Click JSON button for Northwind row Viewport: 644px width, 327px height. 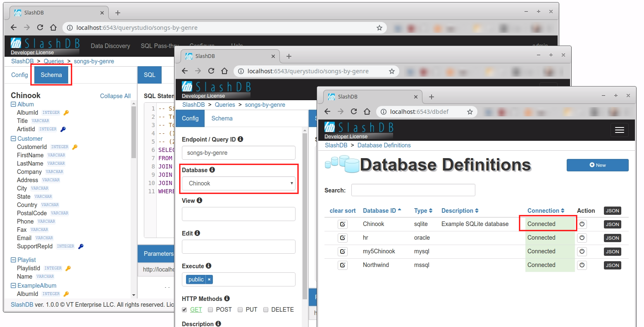coord(612,265)
